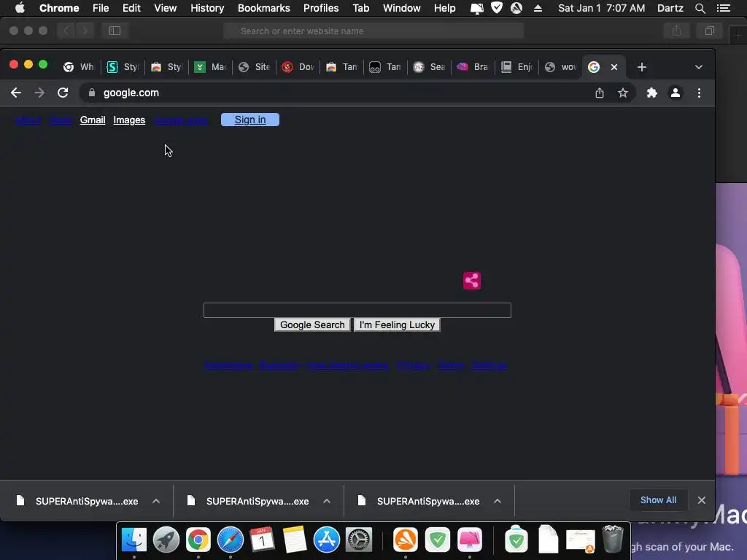Open the View menu
747x560 pixels.
[166, 8]
